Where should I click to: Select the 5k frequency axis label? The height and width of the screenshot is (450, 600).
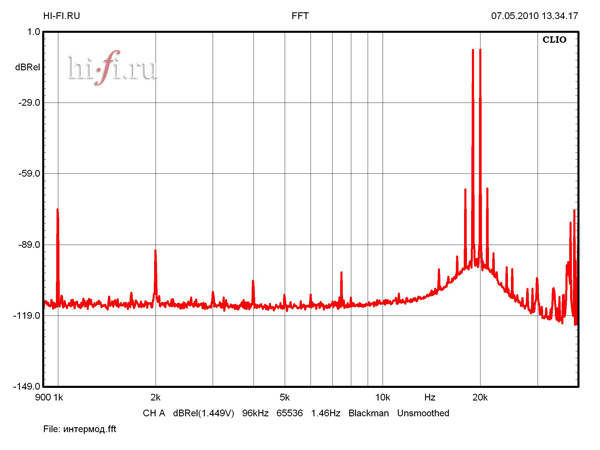click(285, 398)
